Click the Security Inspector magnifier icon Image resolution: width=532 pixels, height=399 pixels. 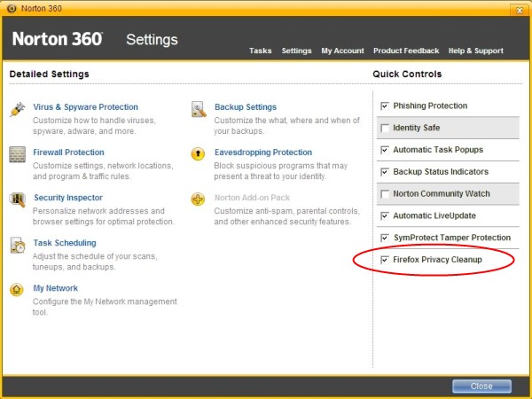click(18, 199)
